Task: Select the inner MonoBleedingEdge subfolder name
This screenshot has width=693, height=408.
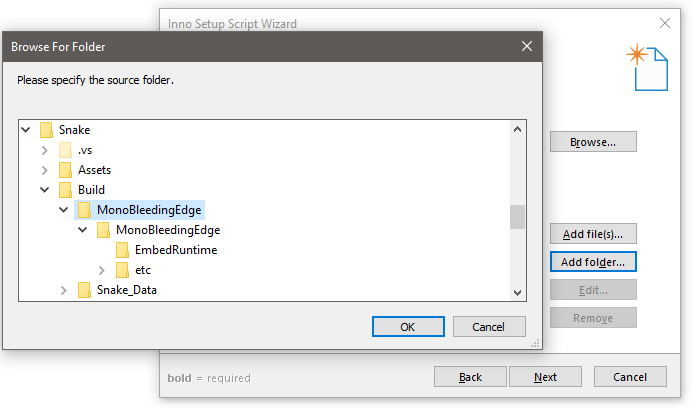Action: (x=168, y=230)
